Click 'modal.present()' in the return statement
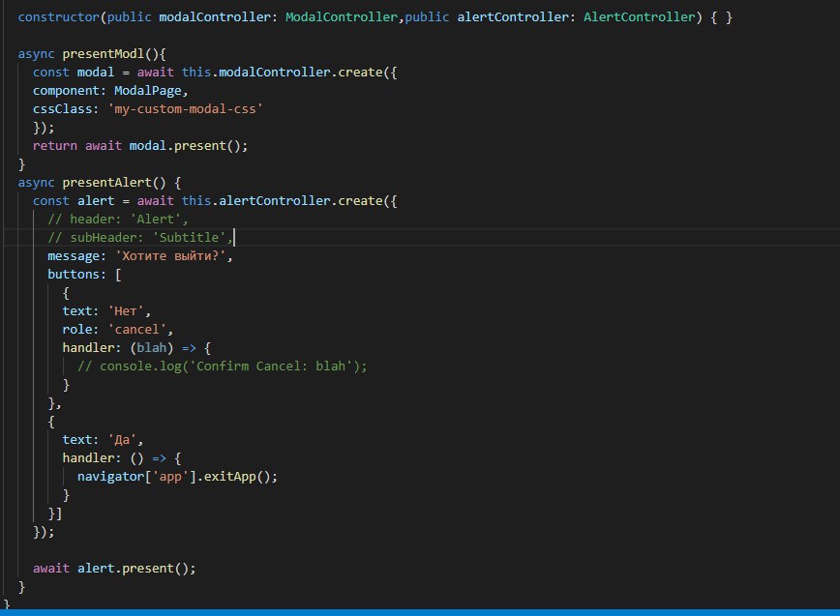Viewport: 840px width, 616px height. [x=185, y=146]
